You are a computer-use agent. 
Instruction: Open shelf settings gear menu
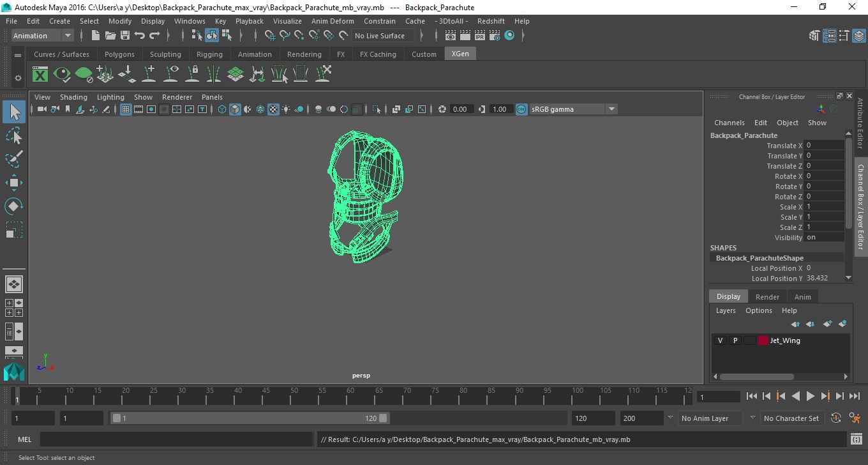point(18,78)
